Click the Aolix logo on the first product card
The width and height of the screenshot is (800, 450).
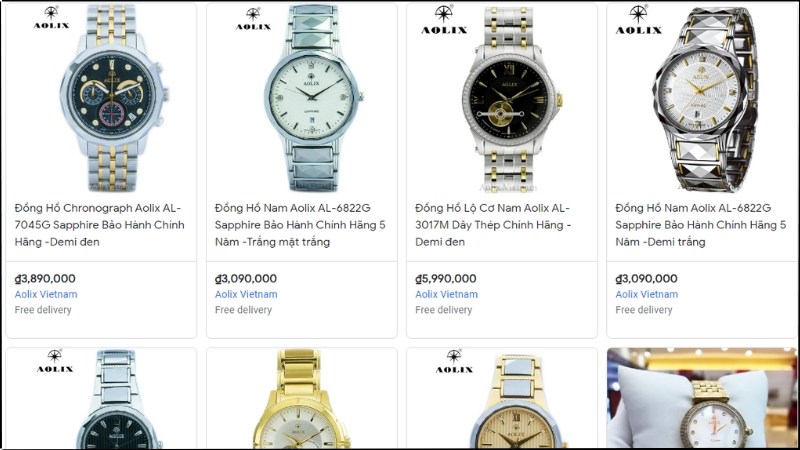tap(51, 18)
